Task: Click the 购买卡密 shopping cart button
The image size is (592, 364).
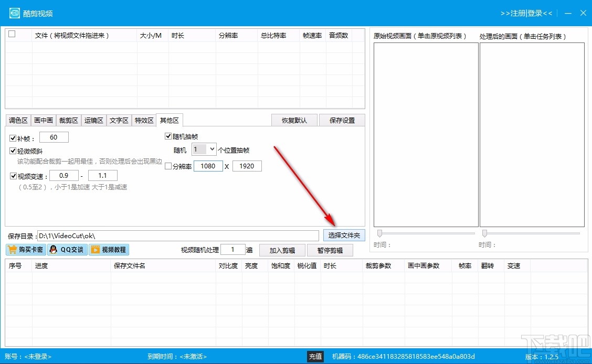Action: tap(26, 250)
